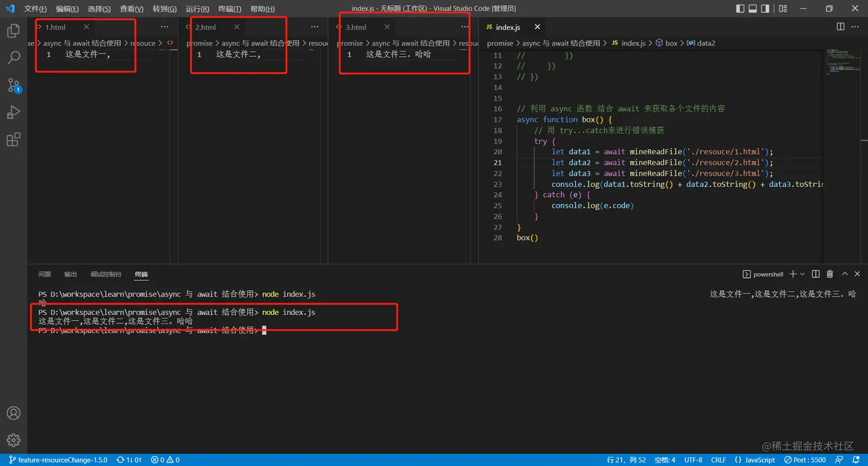Click Port : 5500 Live Server button

click(x=806, y=460)
